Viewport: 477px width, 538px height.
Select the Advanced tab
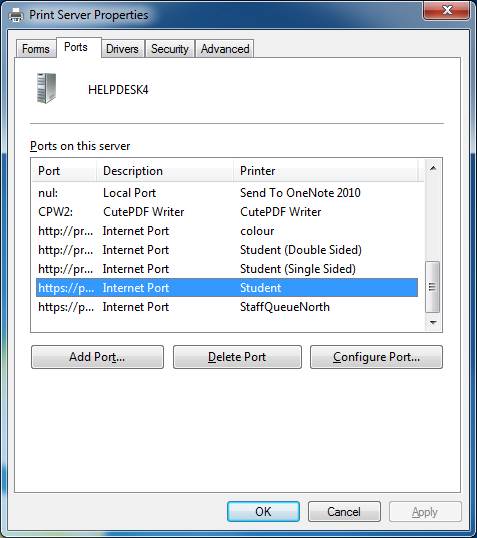click(225, 49)
